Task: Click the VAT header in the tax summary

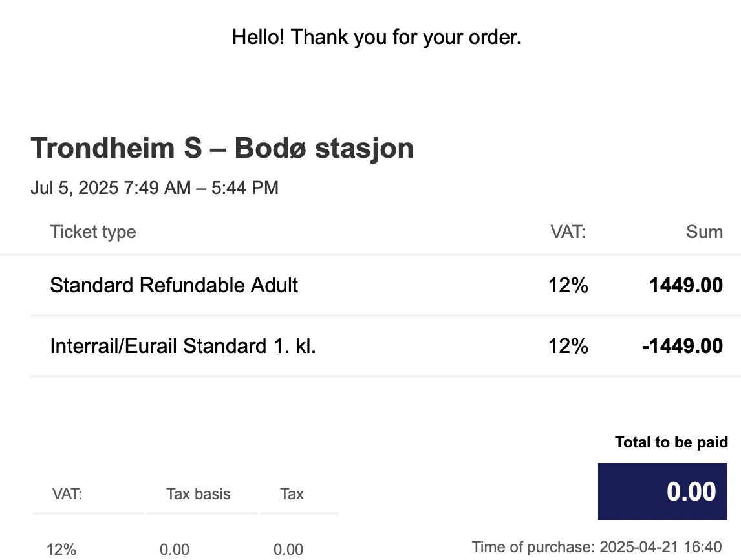Action: (67, 494)
